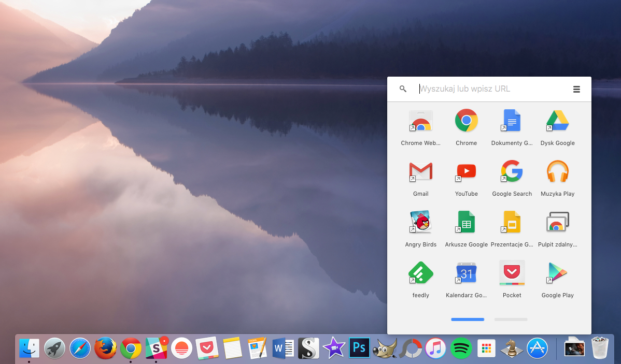Screen dimensions: 621x364
Task: Launch iTunes from the Dock
Action: pyautogui.click(x=435, y=348)
